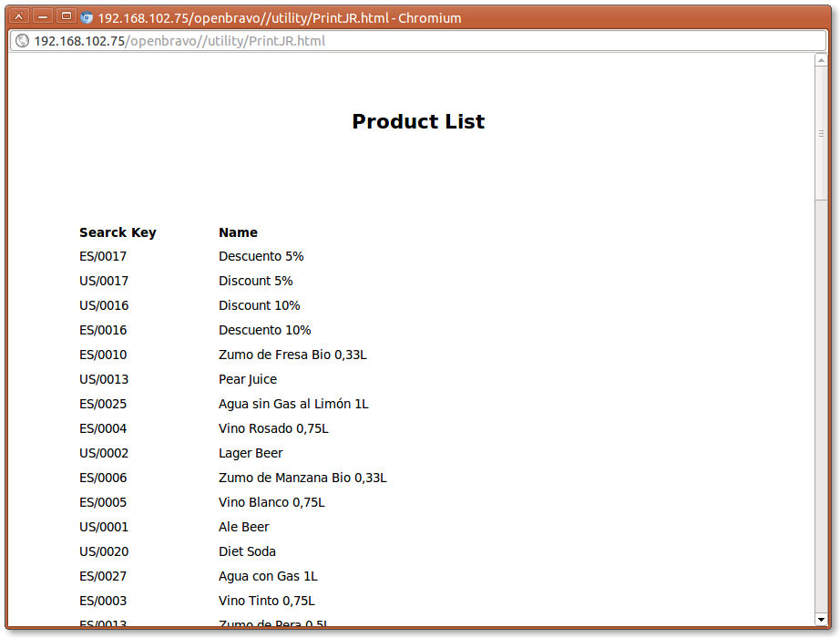
Task: Click the globe icon in address bar
Action: [22, 41]
